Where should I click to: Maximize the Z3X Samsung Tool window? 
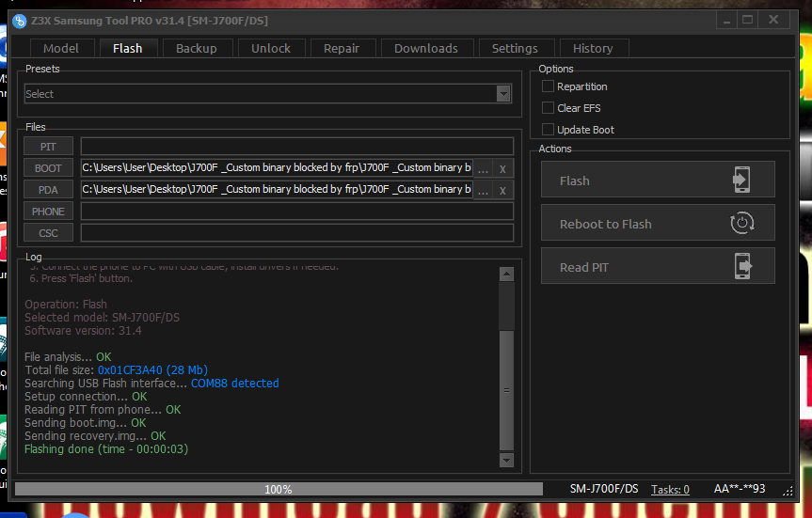click(747, 20)
